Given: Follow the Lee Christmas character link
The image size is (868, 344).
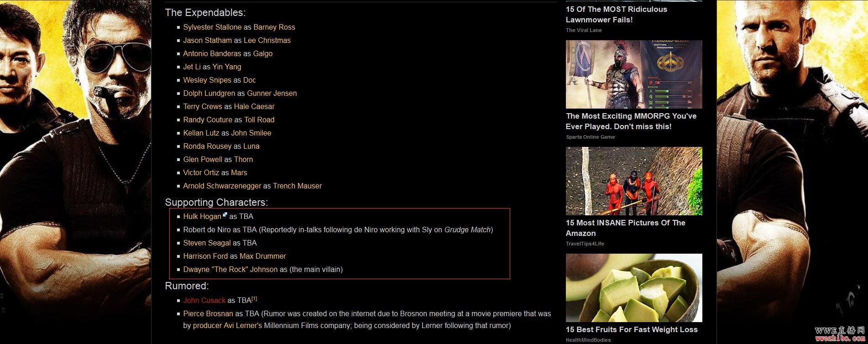Looking at the screenshot, I should click(267, 40).
